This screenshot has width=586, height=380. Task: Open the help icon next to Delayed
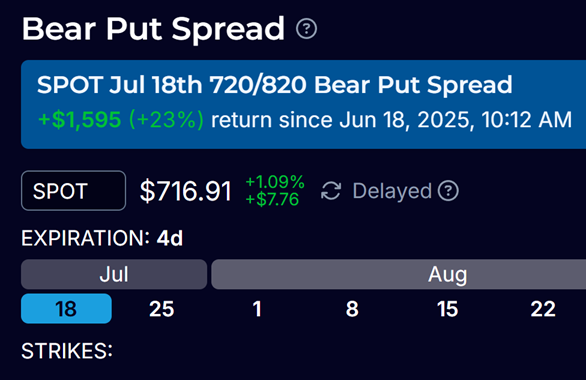(448, 191)
